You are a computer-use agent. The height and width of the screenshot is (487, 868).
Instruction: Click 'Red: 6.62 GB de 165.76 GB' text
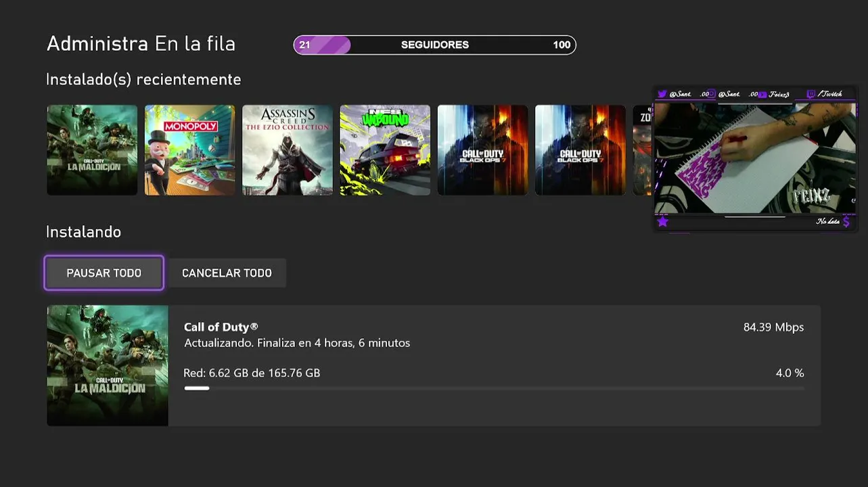pyautogui.click(x=252, y=373)
